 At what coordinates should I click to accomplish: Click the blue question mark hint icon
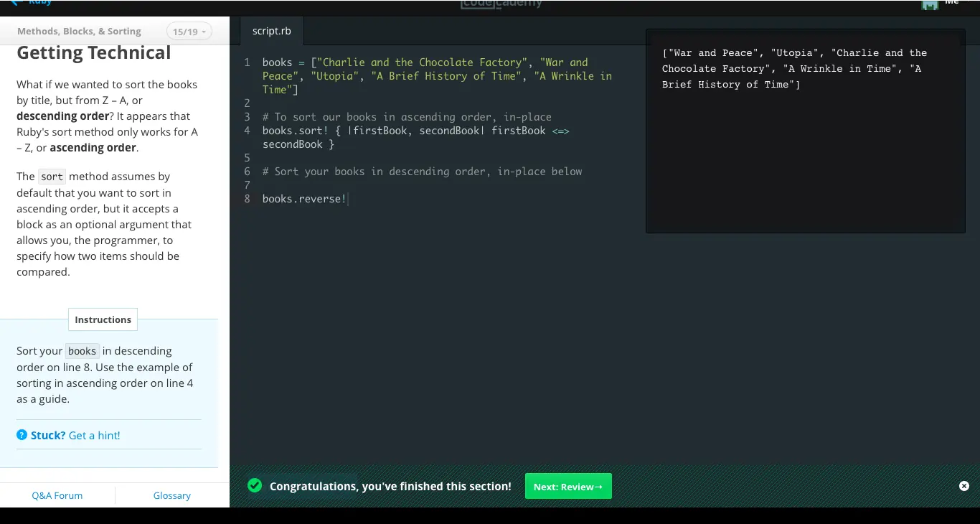(22, 435)
